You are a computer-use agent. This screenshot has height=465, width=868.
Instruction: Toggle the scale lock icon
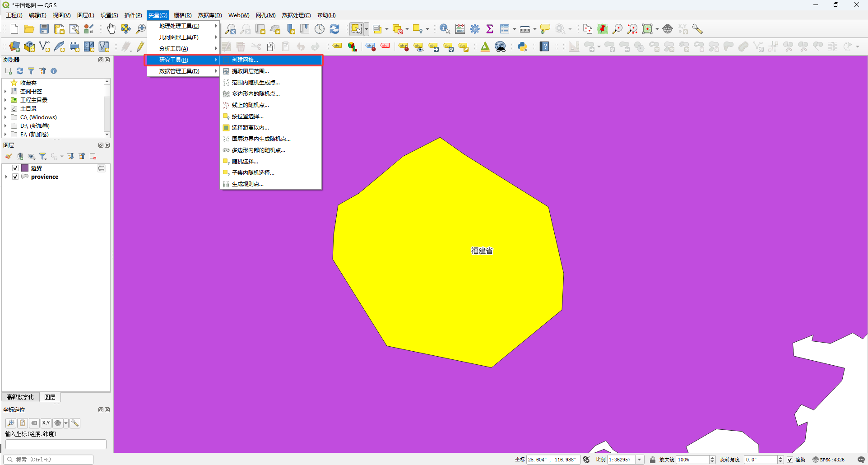653,460
